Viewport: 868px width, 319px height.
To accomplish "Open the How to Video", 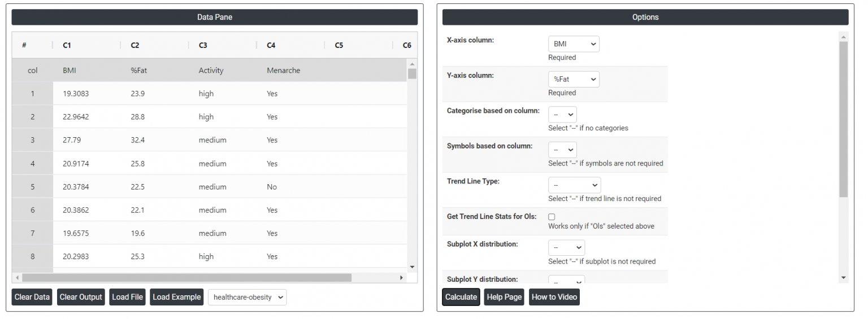I will coord(554,297).
